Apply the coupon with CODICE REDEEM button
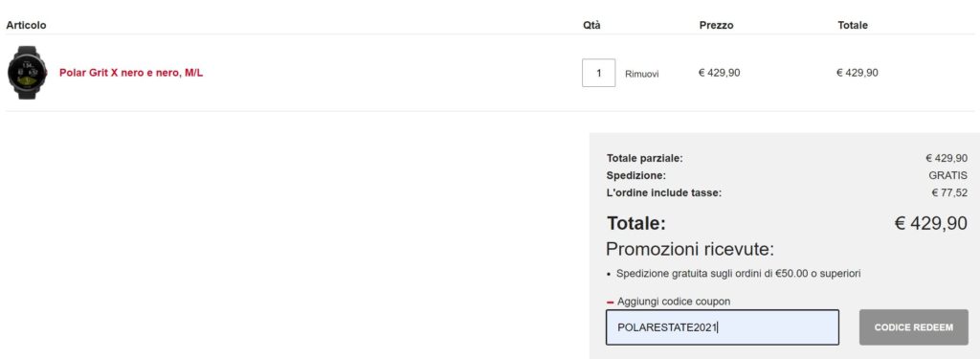The height and width of the screenshot is (359, 980). click(914, 327)
